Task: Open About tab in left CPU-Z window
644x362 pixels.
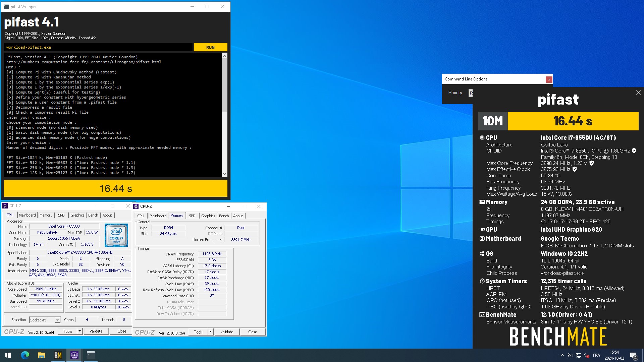Action: (107, 215)
